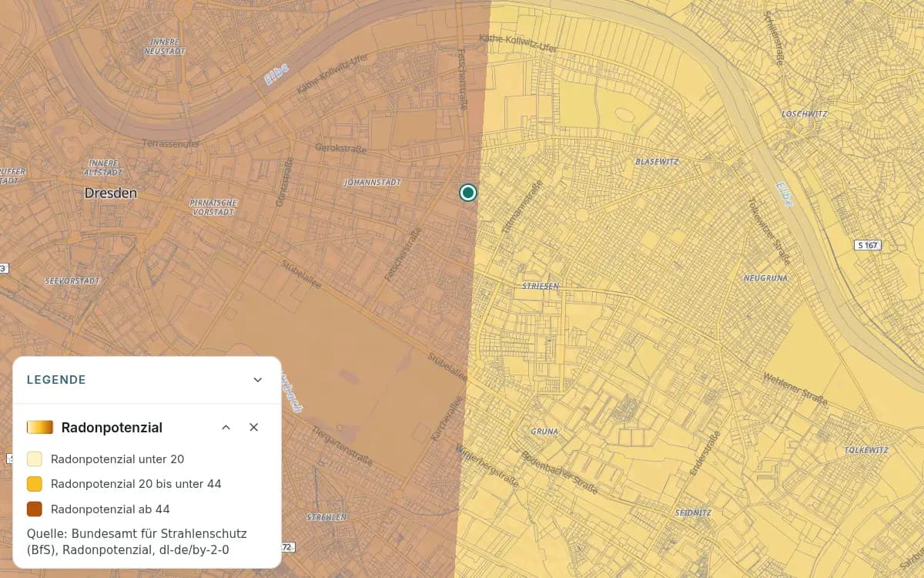924x578 pixels.
Task: Click the NEUGRUNA district label
Action: (765, 277)
